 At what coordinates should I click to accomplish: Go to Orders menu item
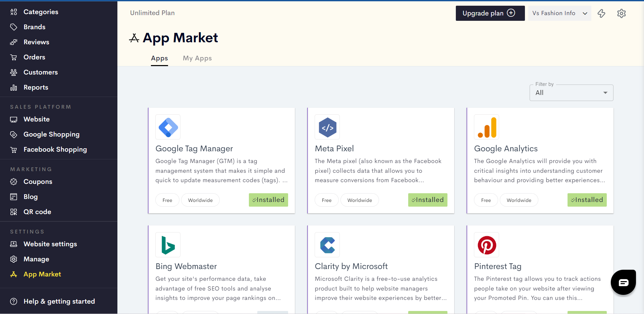coord(34,57)
